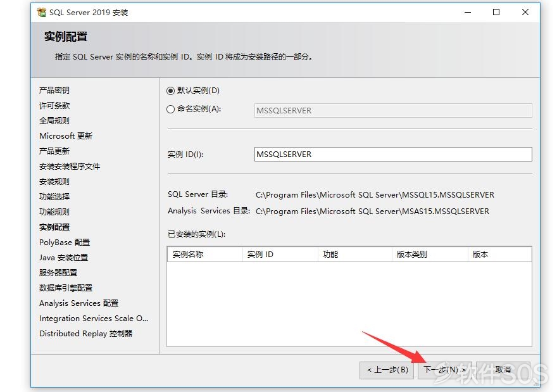Select the 默认实例(D) radio button
This screenshot has width=557, height=392.
click(170, 91)
